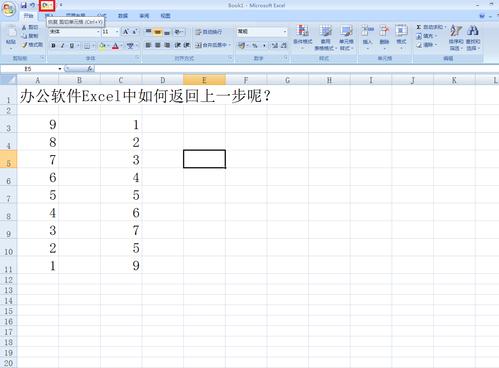Open 填充 fill menu
The height and width of the screenshot is (368, 499).
[x=427, y=36]
